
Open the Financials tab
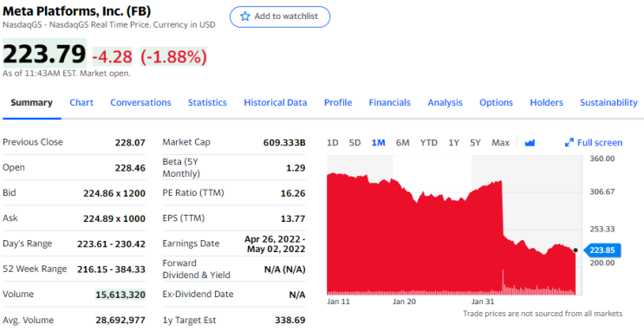390,102
